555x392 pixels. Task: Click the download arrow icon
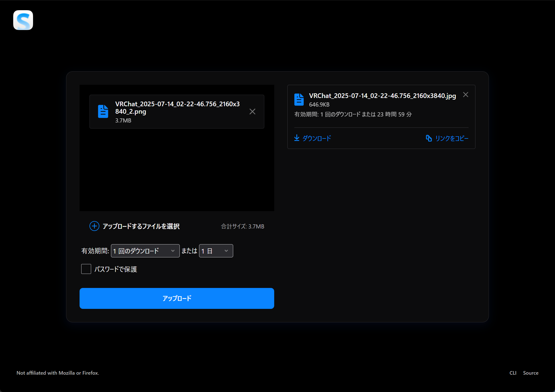(297, 138)
